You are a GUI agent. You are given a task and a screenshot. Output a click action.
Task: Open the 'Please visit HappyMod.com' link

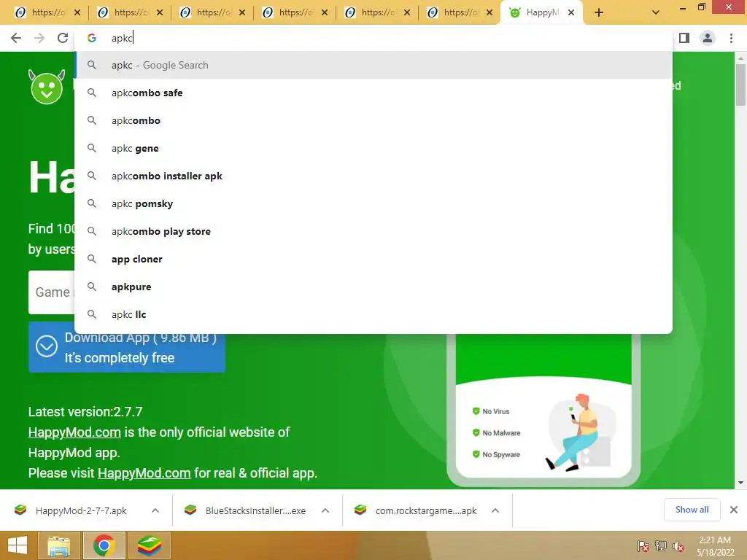pos(144,473)
